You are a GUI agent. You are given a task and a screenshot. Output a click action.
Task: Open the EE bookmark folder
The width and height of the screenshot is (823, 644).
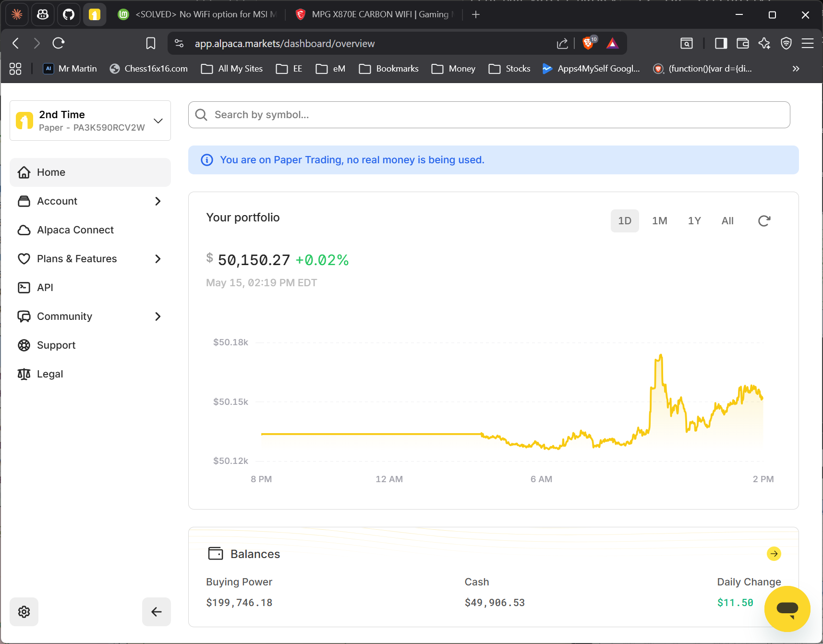(289, 69)
